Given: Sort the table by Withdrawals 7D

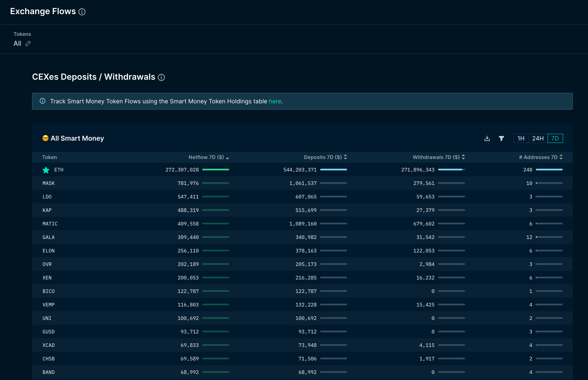Looking at the screenshot, I should click(463, 157).
